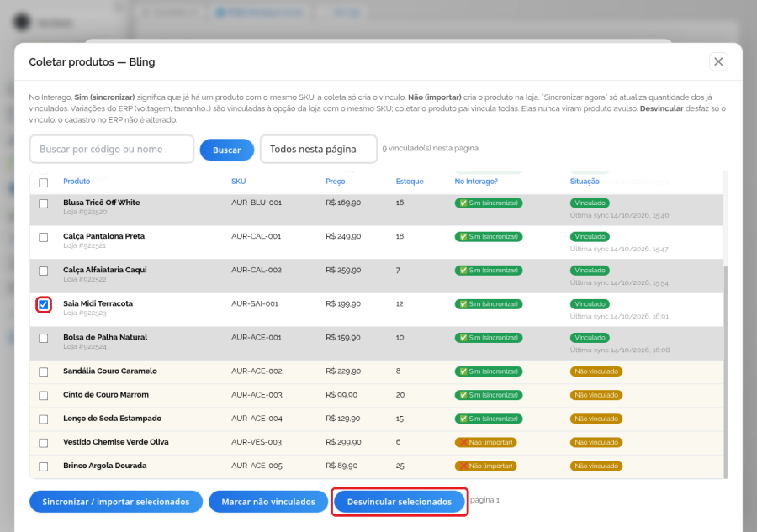This screenshot has width=757, height=532.
Task: Tick the Brinco Argola Dourada checkbox
Action: (44, 466)
